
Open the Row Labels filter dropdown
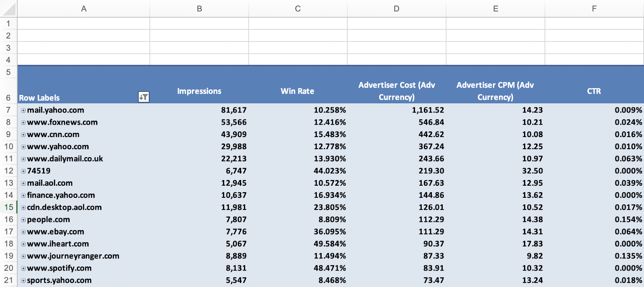(x=144, y=97)
